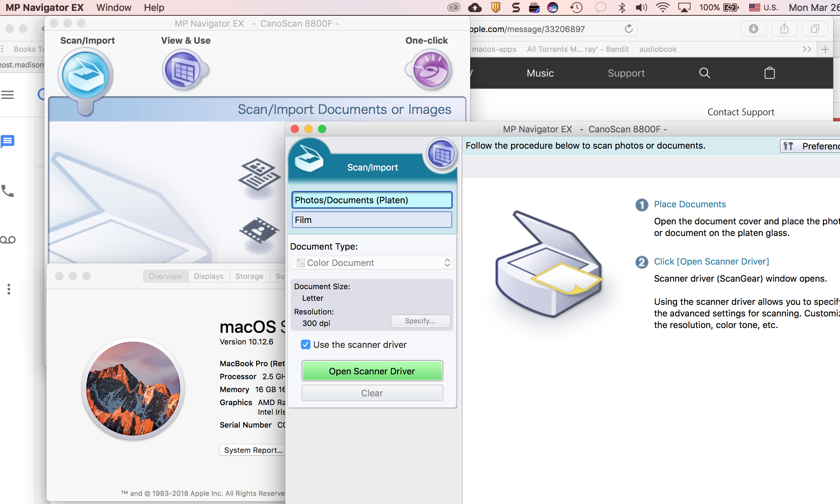Image resolution: width=840 pixels, height=504 pixels.
Task: Click the film strip icon
Action: (259, 231)
